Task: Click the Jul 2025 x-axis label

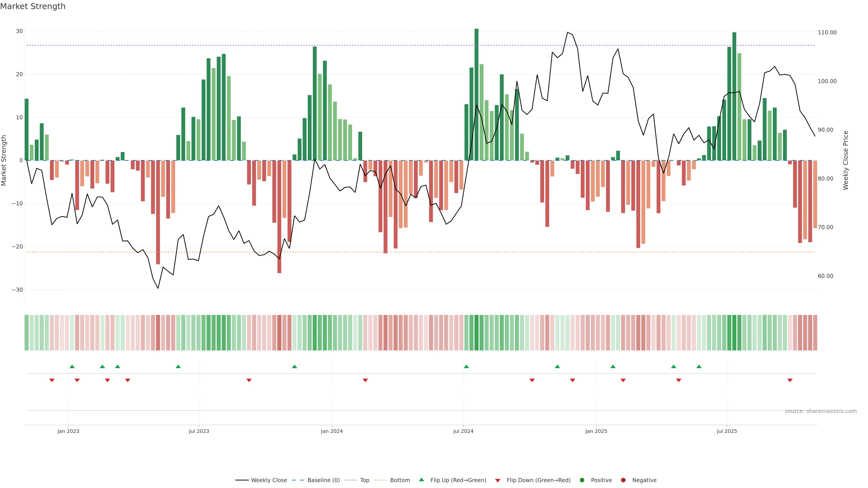Action: [x=727, y=431]
